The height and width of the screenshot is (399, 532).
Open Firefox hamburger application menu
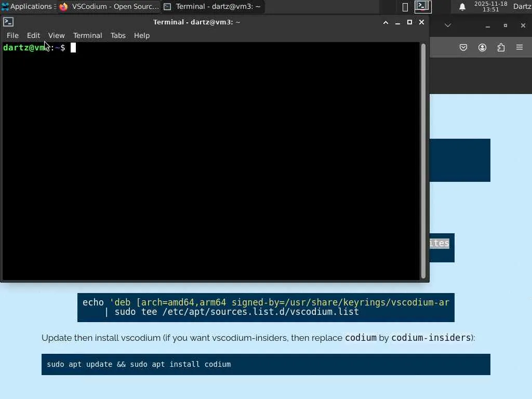520,47
